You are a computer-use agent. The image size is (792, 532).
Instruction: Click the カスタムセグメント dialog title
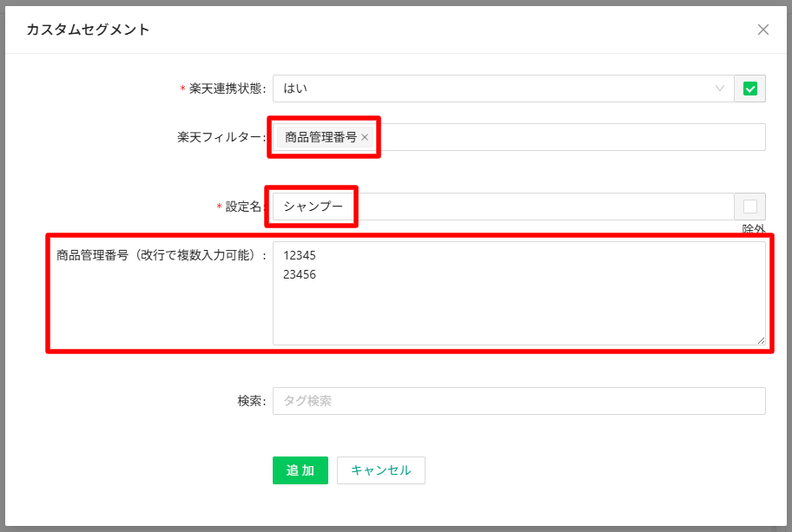[x=88, y=30]
